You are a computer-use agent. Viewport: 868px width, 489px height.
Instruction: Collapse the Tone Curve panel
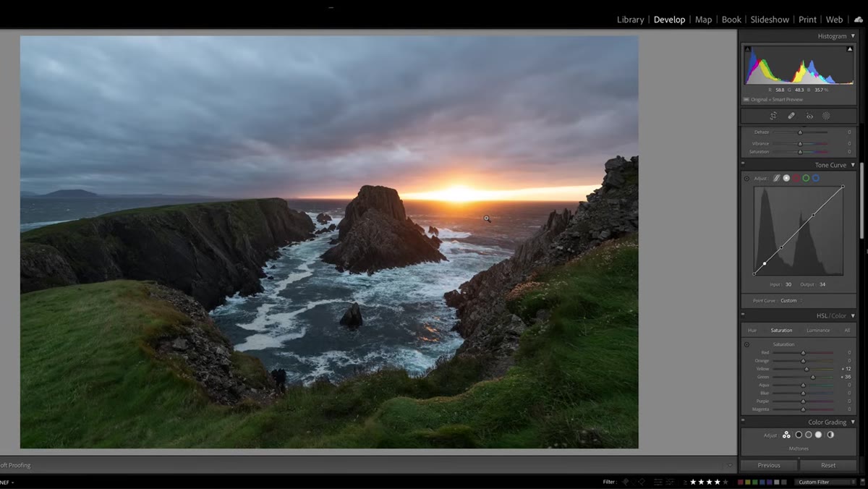click(853, 165)
